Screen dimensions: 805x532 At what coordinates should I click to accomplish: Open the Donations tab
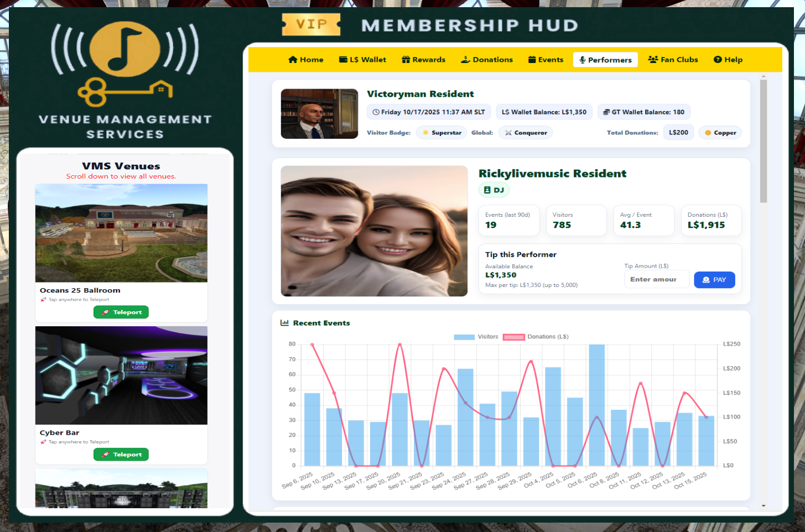487,60
